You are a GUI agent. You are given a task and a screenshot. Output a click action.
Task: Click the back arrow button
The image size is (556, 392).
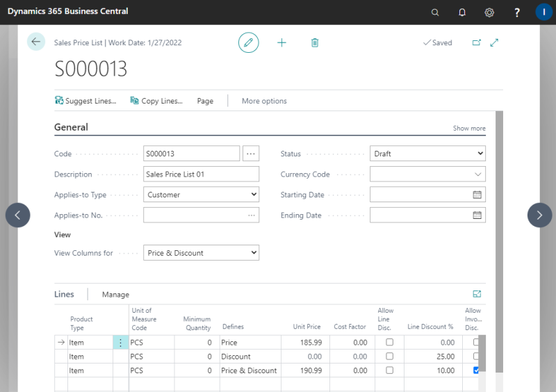tap(36, 42)
